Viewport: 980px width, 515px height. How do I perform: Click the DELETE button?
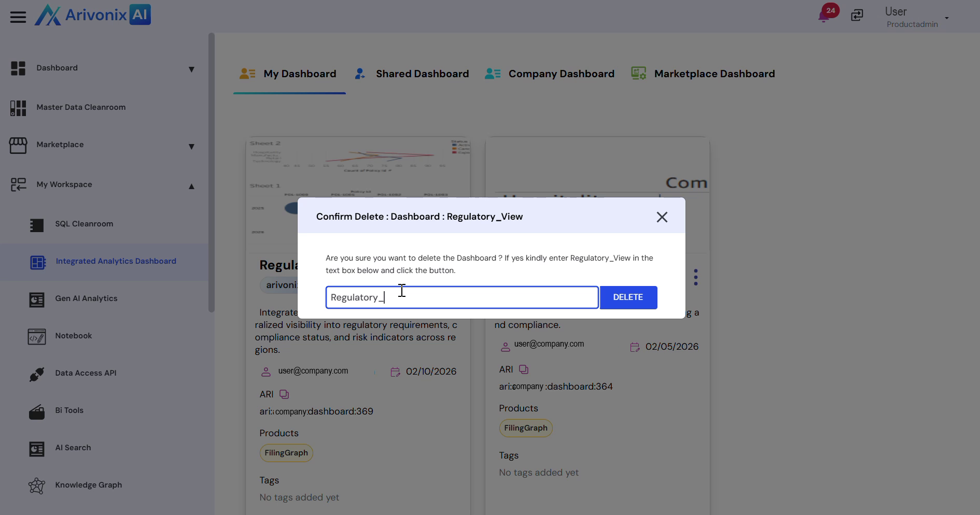628,297
